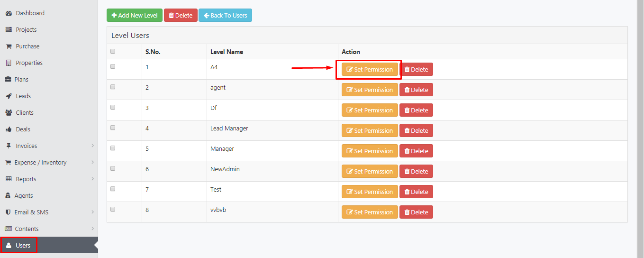Delete the NewAdmin level row
This screenshot has width=644, height=258.
coord(416,171)
